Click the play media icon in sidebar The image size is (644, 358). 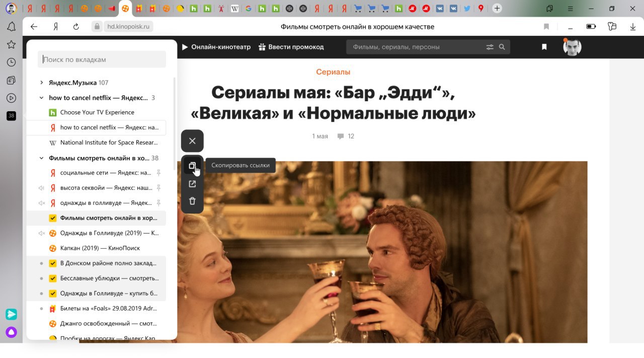click(x=11, y=98)
